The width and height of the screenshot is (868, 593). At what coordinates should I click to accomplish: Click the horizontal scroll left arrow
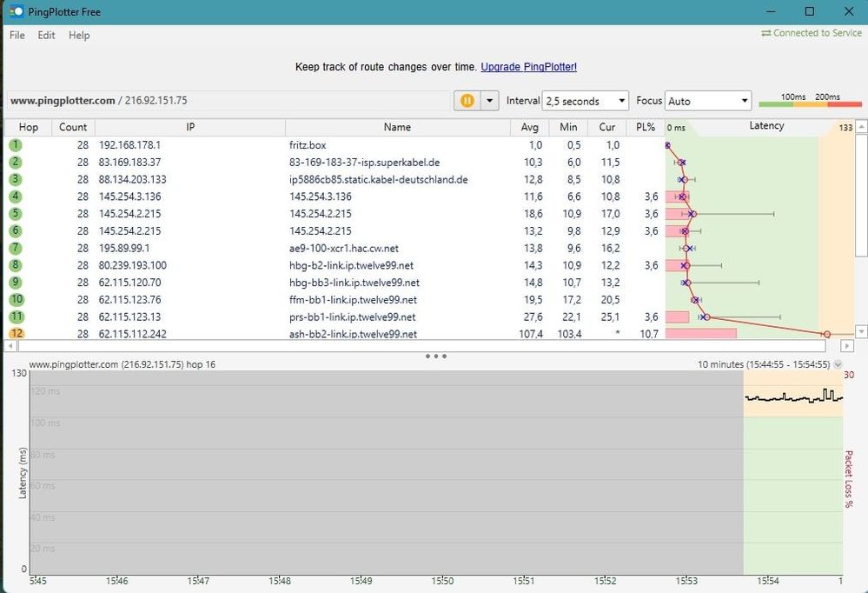(10, 345)
